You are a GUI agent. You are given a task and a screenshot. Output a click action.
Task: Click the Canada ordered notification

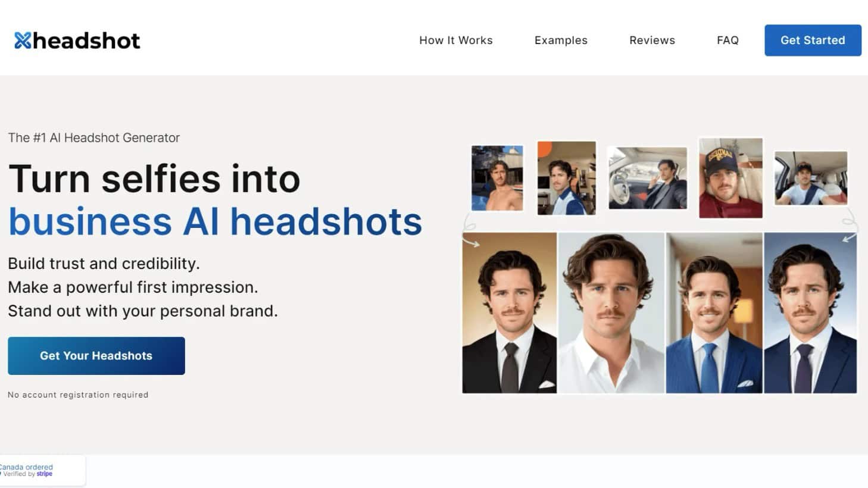[27, 467]
